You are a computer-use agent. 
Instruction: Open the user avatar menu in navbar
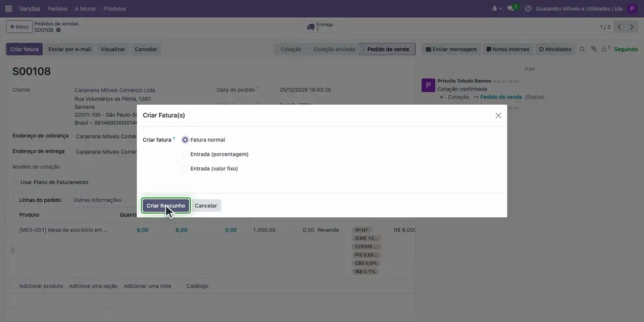pos(632,9)
